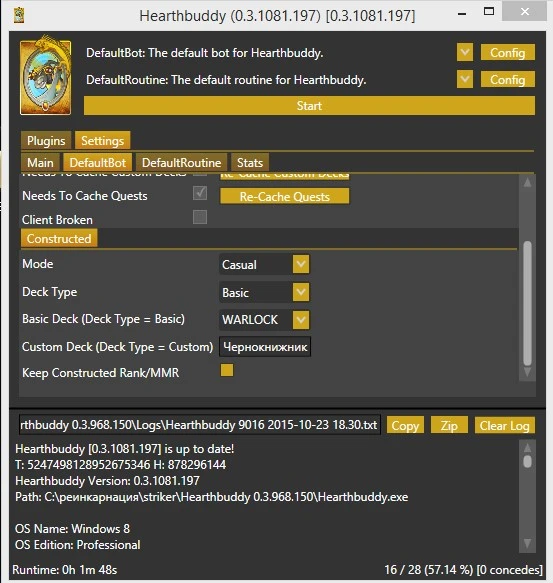This screenshot has height=583, width=553.
Task: Expand the DefaultRoutine selection dropdown arrow
Action: click(x=465, y=79)
